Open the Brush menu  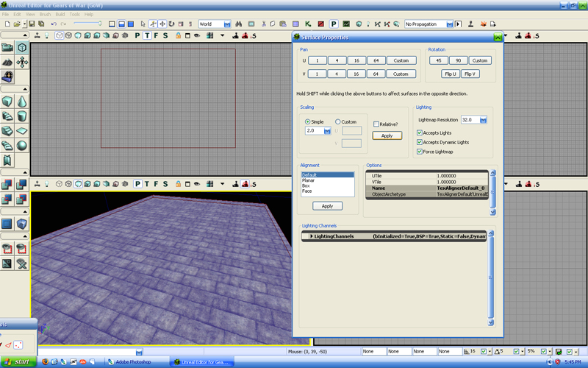pyautogui.click(x=45, y=14)
